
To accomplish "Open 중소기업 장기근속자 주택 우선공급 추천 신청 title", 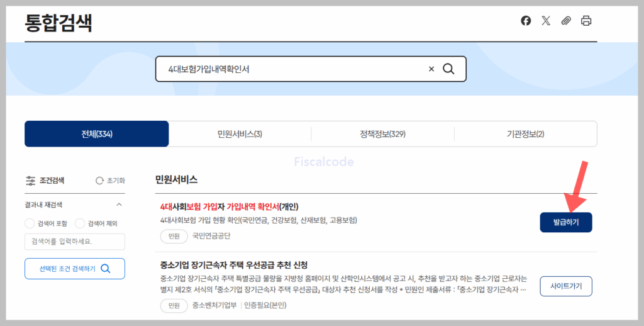I will (x=234, y=265).
